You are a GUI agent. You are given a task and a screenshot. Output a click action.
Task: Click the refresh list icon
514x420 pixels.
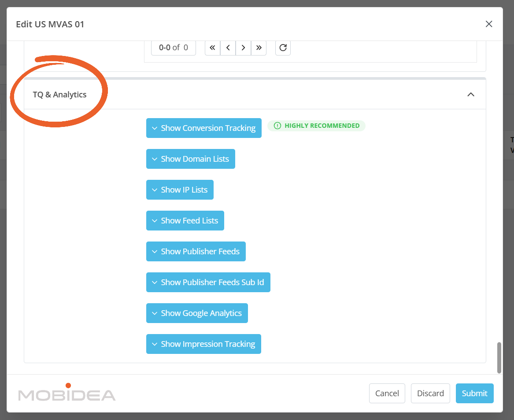point(283,48)
